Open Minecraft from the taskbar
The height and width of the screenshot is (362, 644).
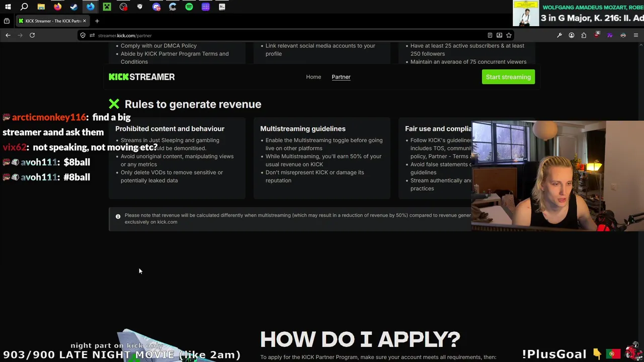point(107,7)
